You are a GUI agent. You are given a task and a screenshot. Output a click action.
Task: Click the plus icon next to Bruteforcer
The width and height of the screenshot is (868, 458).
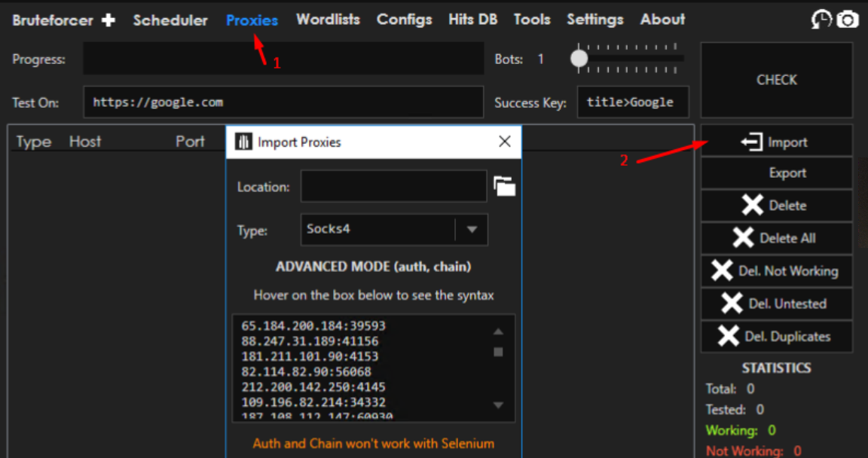[x=109, y=20]
